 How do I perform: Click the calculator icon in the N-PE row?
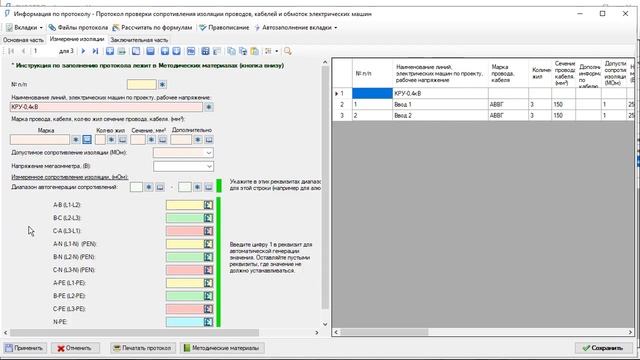coord(208,322)
